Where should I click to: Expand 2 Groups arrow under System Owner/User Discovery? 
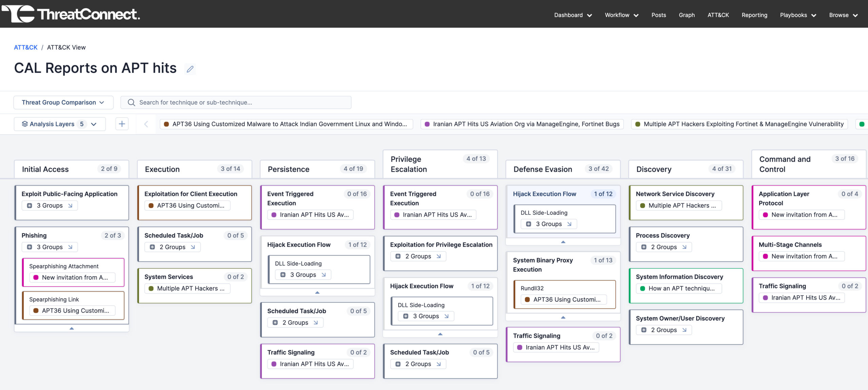[684, 330]
